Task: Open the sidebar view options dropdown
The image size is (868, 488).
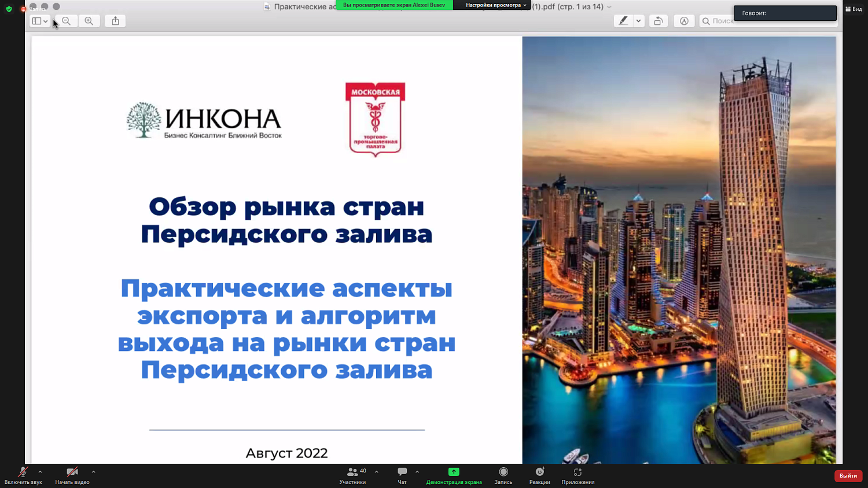Action: 39,21
